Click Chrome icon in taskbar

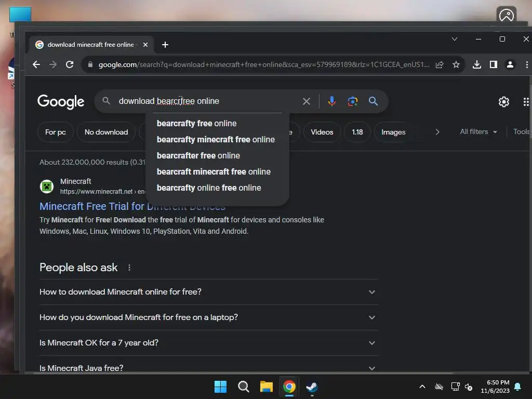[289, 387]
